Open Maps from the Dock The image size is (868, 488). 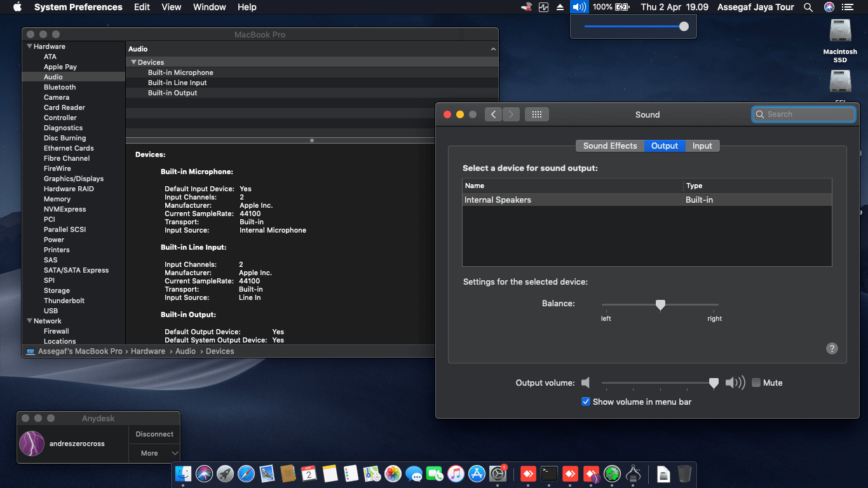372,473
